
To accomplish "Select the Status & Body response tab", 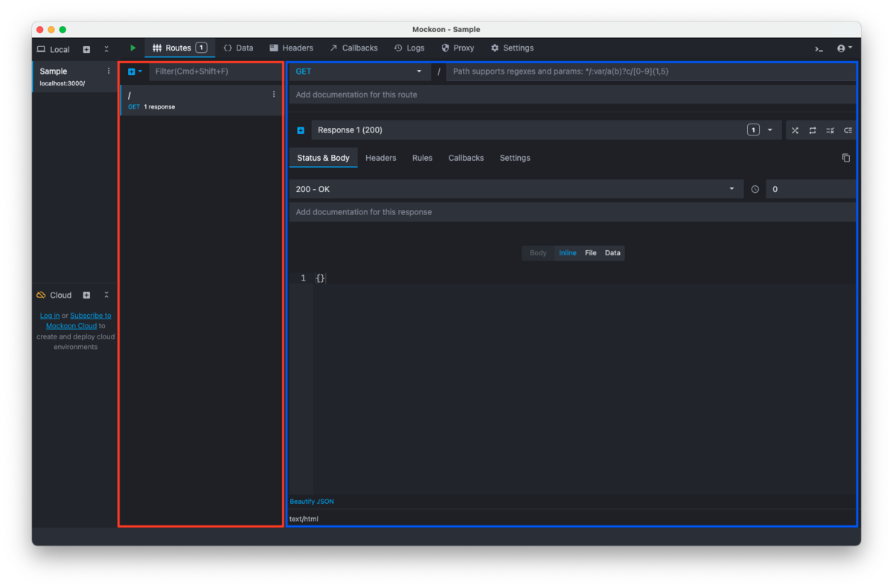I will [323, 158].
